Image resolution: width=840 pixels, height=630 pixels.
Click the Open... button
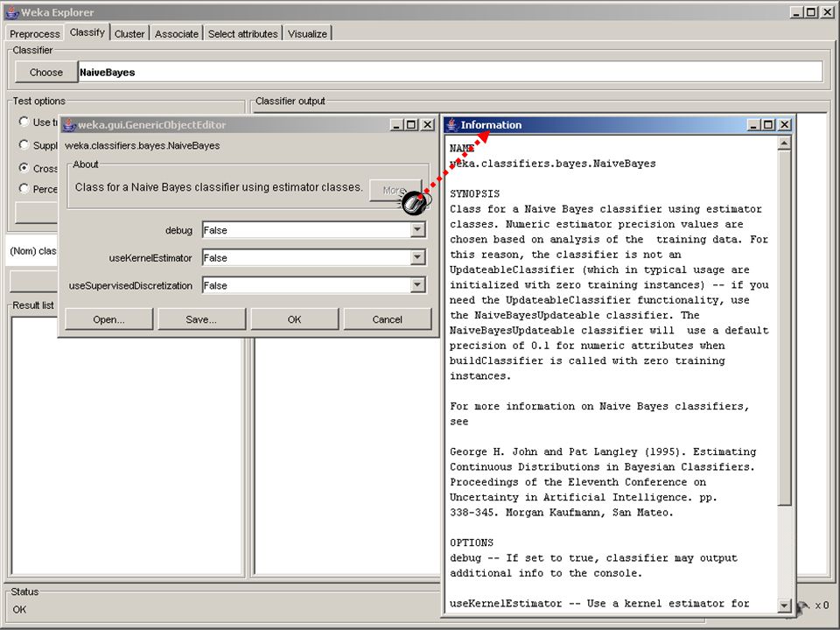tap(108, 319)
